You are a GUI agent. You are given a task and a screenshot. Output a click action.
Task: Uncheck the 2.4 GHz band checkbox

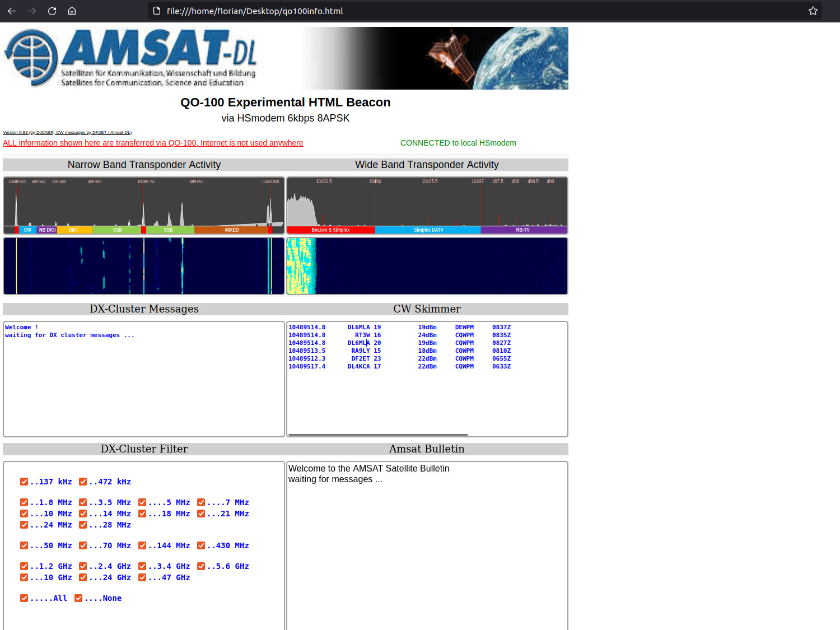pyautogui.click(x=83, y=566)
